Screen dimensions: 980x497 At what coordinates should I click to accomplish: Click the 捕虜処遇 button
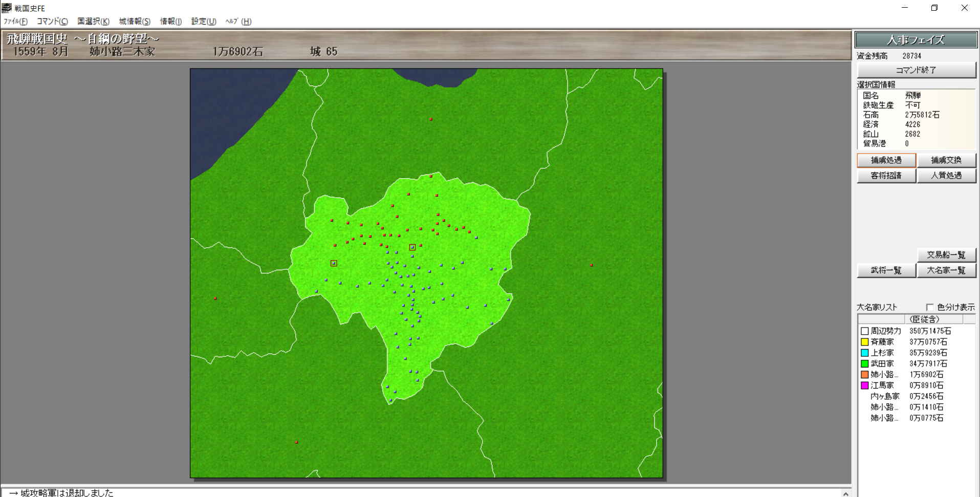(x=886, y=160)
